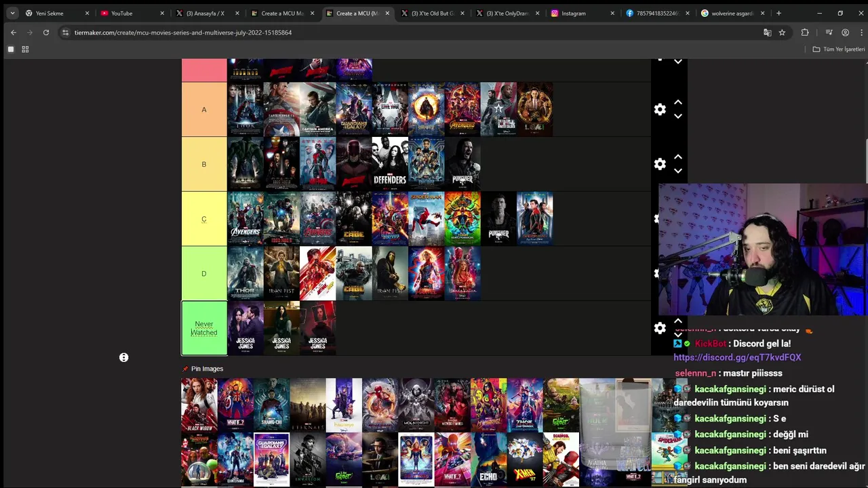The height and width of the screenshot is (488, 868).
Task: Click the Never Watched tier label
Action: pyautogui.click(x=204, y=328)
